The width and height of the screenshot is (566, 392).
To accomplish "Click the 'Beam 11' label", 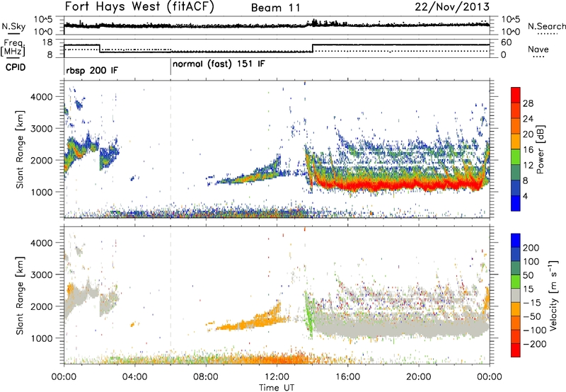I will point(275,8).
